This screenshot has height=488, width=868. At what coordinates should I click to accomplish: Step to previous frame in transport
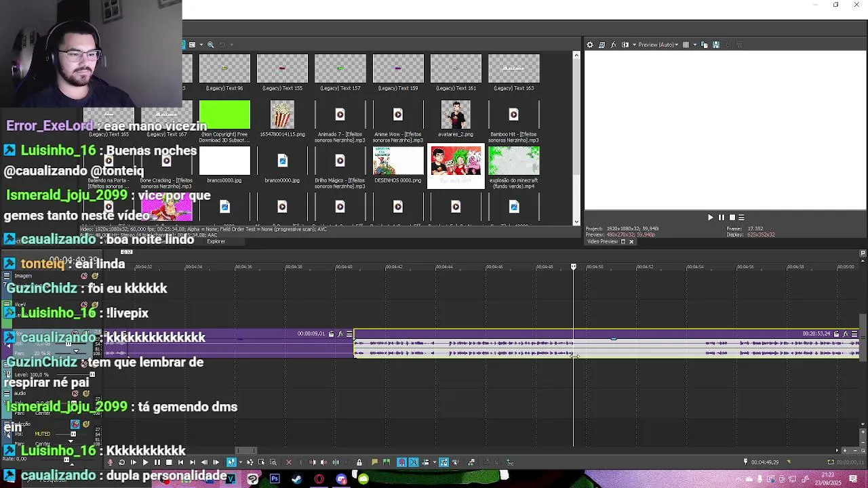tap(204, 462)
